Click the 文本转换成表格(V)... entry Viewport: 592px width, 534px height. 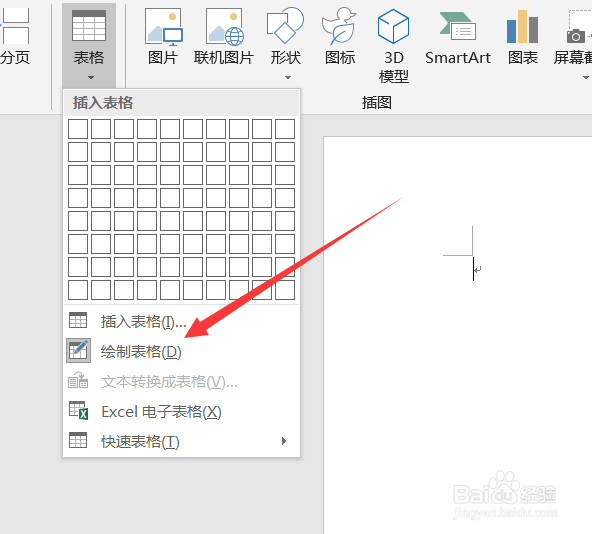(181, 381)
